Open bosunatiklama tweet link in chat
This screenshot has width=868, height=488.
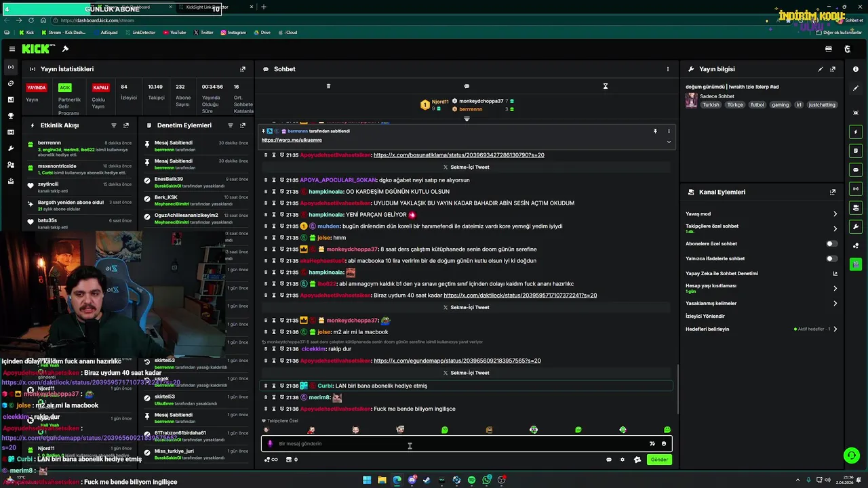458,155
